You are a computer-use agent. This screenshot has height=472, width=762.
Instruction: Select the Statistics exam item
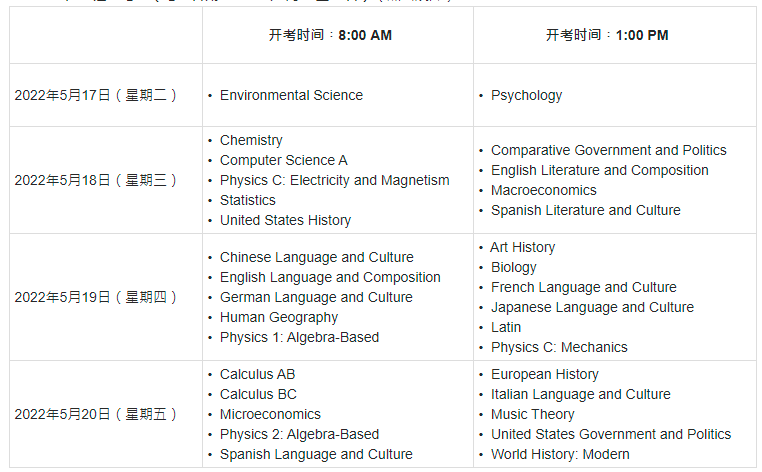(x=247, y=200)
